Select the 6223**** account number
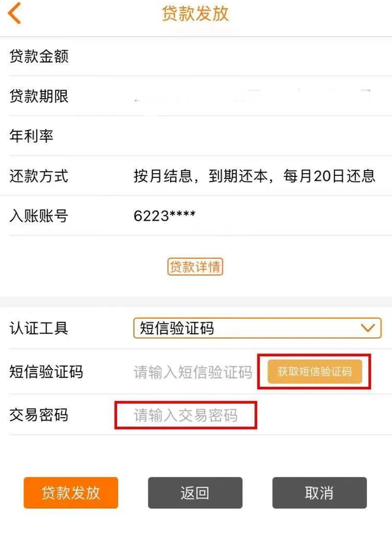This screenshot has width=392, height=559. coord(164,216)
